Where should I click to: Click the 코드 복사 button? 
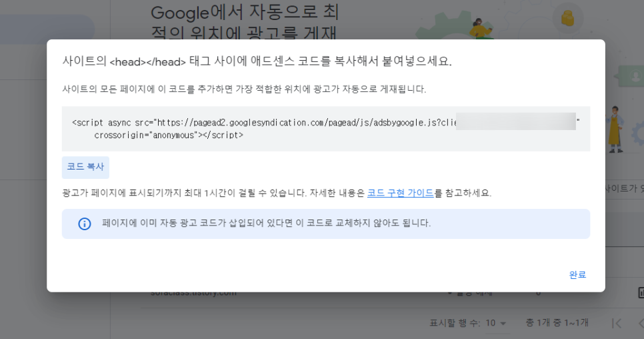click(x=85, y=167)
